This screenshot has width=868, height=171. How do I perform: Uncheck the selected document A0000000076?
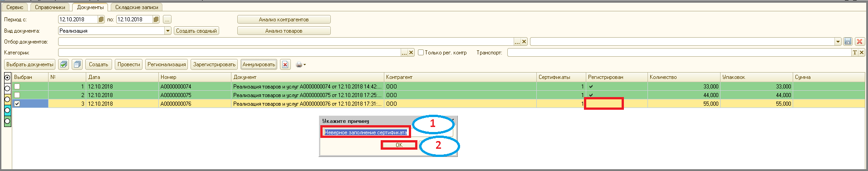pyautogui.click(x=17, y=103)
